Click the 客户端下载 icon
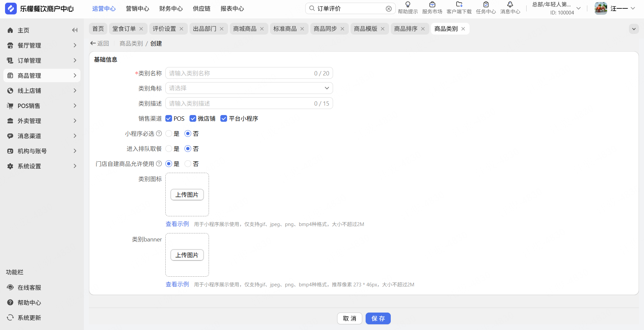Viewport: 644px width, 330px height. [x=459, y=5]
